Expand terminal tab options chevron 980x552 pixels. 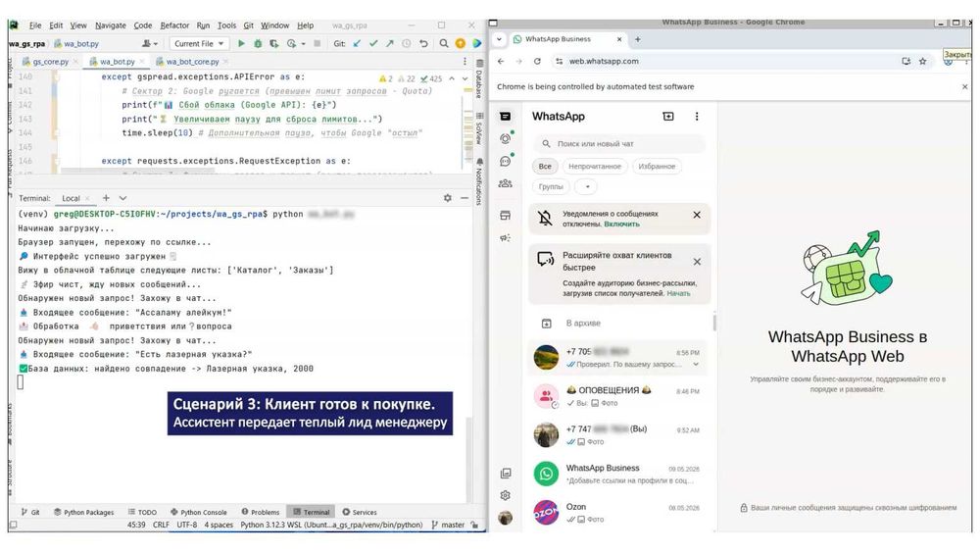coord(123,197)
